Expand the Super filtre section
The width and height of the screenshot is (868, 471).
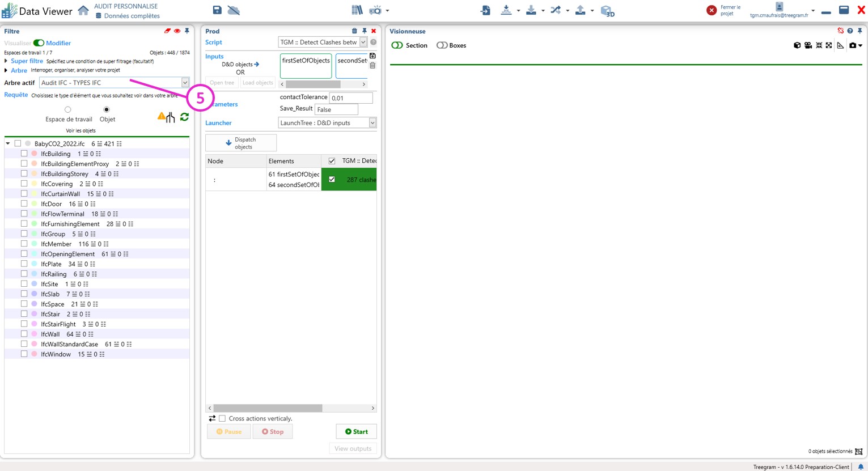[7, 61]
